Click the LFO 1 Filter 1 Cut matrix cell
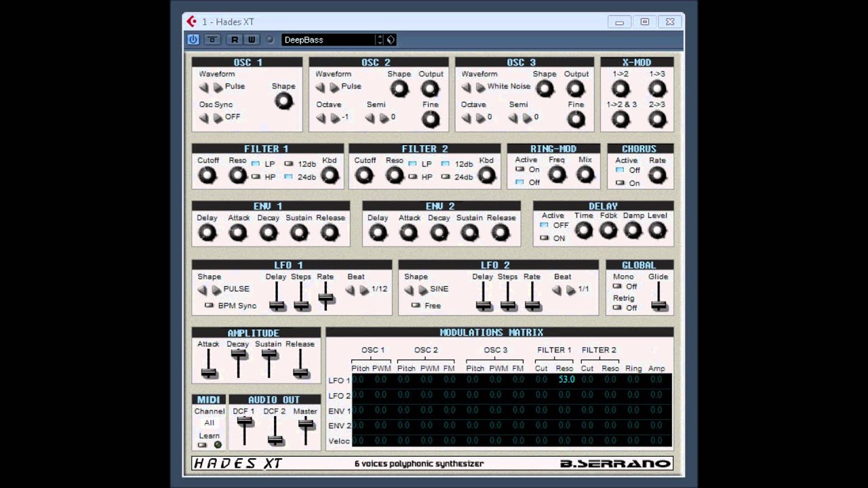The image size is (868, 488). click(541, 380)
